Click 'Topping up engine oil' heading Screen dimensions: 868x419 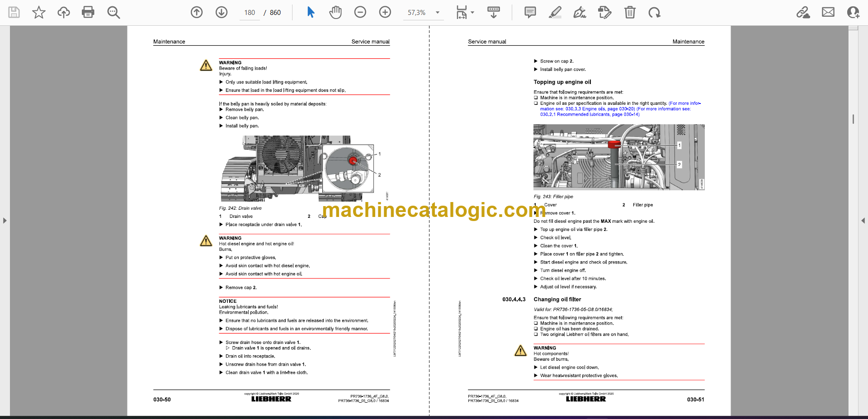click(x=562, y=82)
